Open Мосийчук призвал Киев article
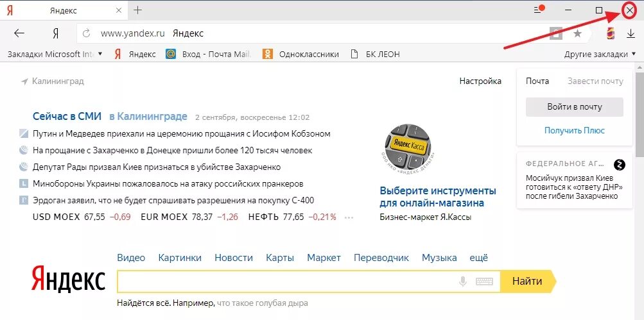 574,187
